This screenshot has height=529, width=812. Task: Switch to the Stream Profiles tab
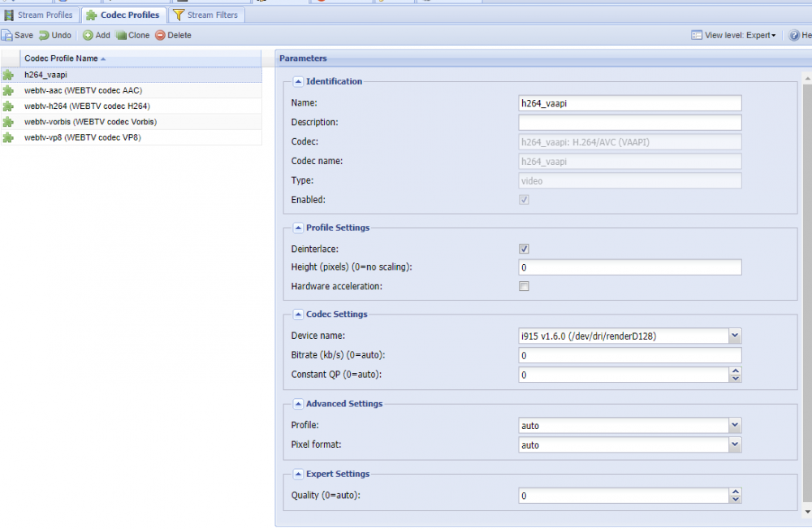coord(39,15)
